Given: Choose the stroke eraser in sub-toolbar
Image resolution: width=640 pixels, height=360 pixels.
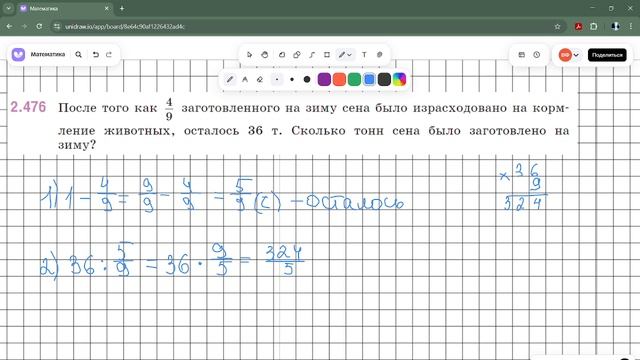Looking at the screenshot, I should [260, 80].
